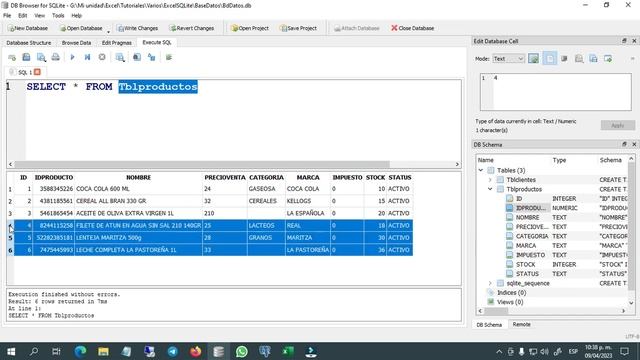Screen dimensions: 640x360
Task: Click the find and replace icon
Action: [151, 57]
